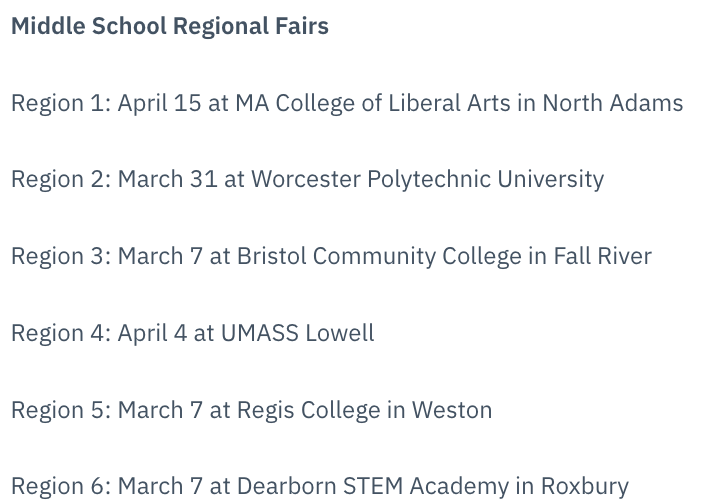Viewport: 706px width, 504px height.
Task: Click "Worcester Polytechnic University" text
Action: tap(427, 179)
